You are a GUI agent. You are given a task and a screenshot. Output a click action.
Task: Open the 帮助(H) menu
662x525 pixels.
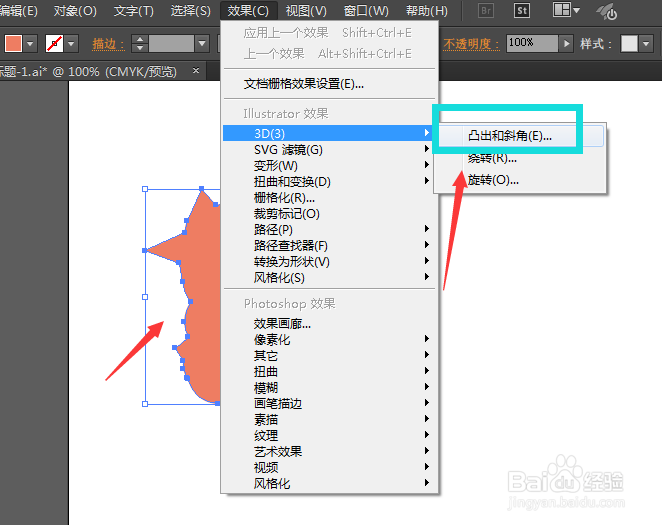(426, 11)
